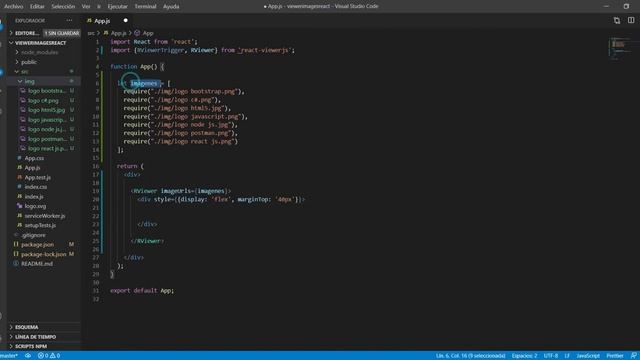Open the explorer panel's more actions ellipsis
This screenshot has width=640, height=360.
[x=69, y=20]
